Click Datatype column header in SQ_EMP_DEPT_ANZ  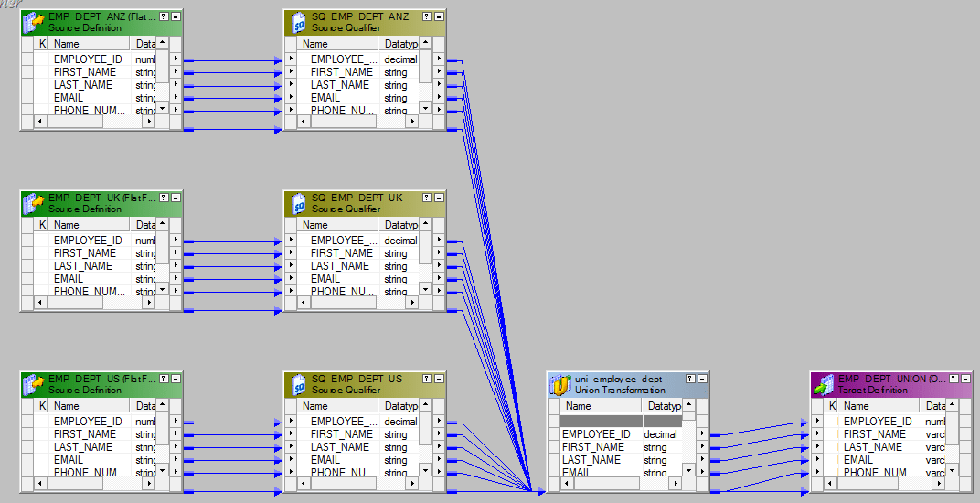point(399,44)
